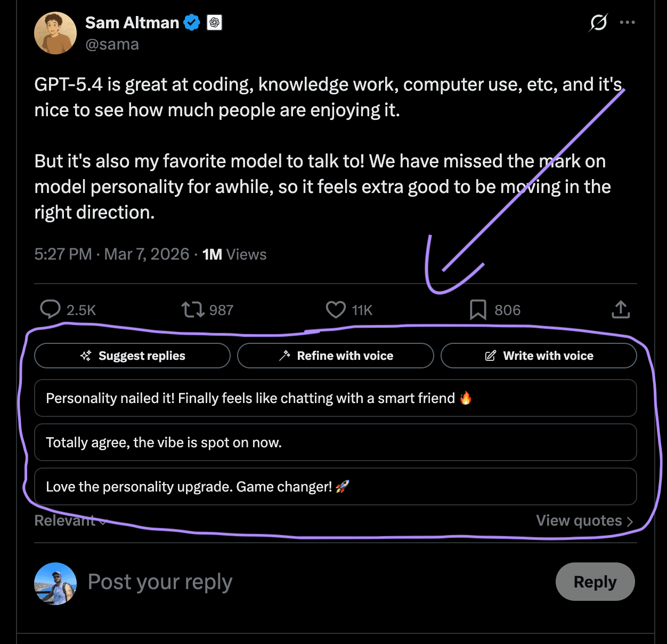
Task: Open the @sama profile handle
Action: click(112, 44)
